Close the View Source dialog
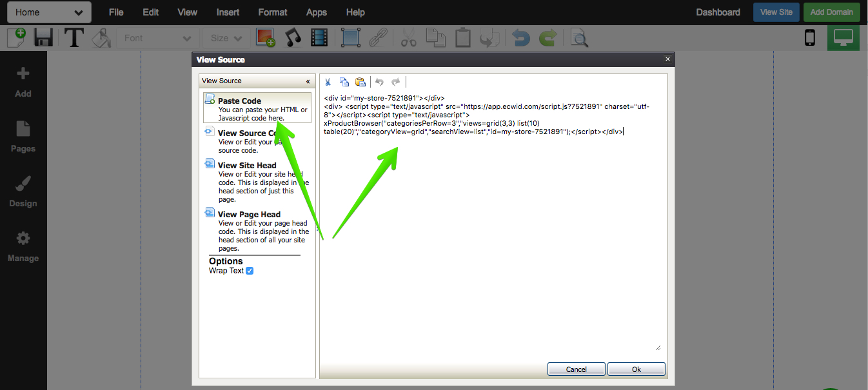This screenshot has width=868, height=390. tap(667, 59)
